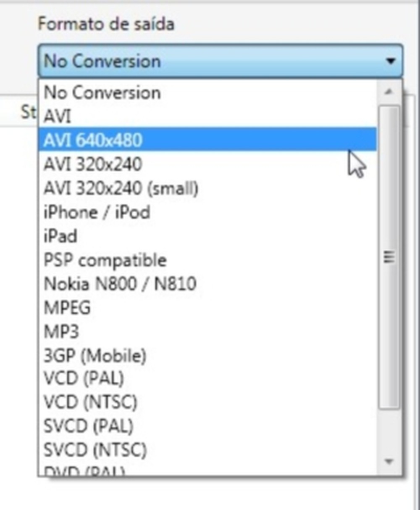Choose iPad as output format
The width and height of the screenshot is (420, 510).
(x=60, y=236)
